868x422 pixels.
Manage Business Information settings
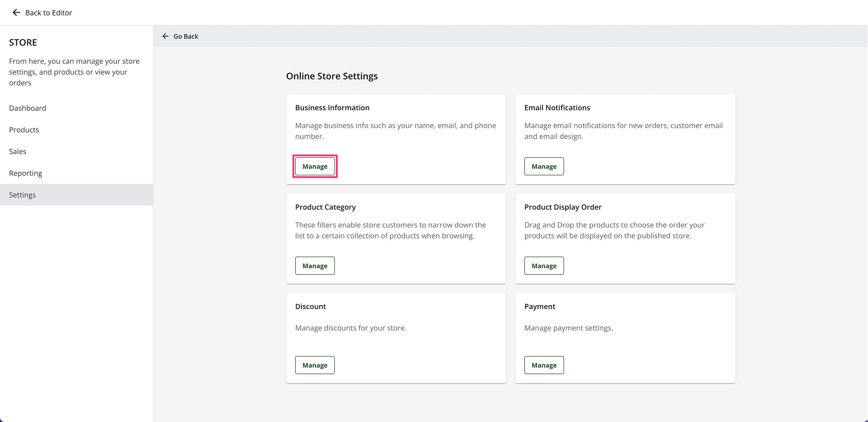click(x=315, y=166)
